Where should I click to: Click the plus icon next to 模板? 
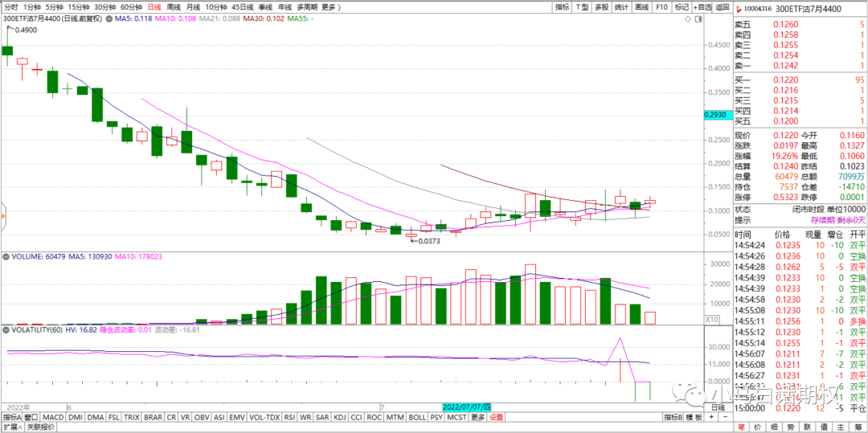pyautogui.click(x=712, y=417)
